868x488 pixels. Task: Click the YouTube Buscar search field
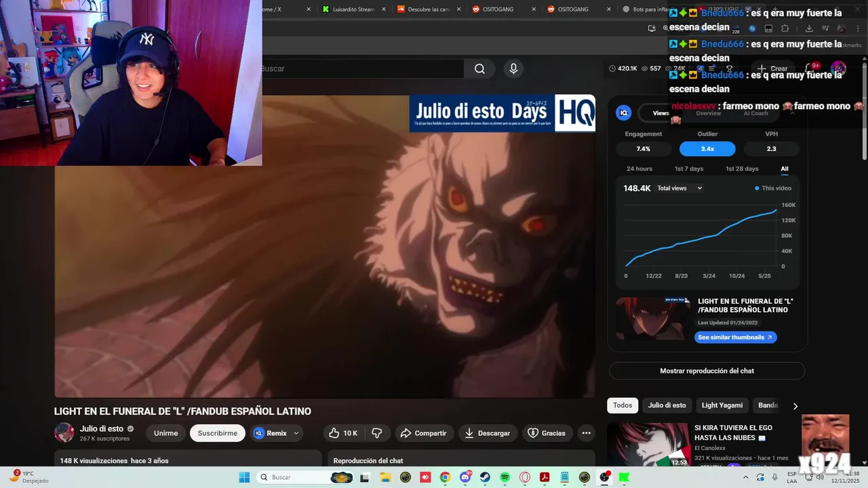point(361,68)
